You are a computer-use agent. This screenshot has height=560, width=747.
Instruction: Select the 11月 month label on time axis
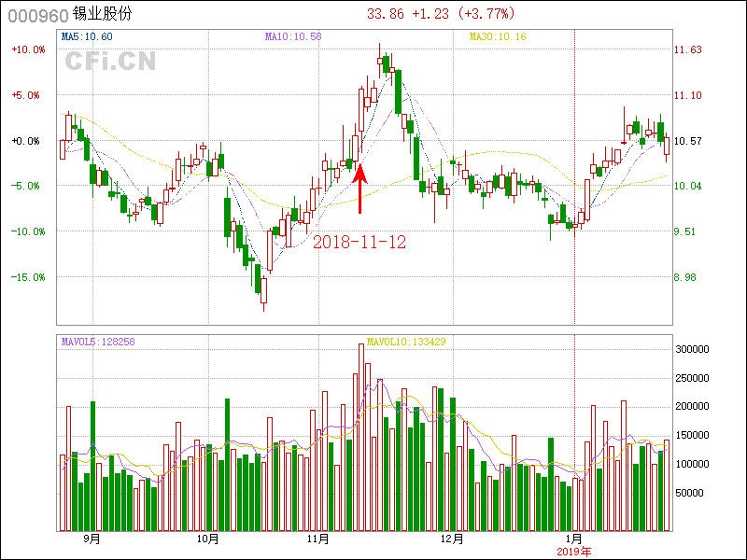pos(318,539)
